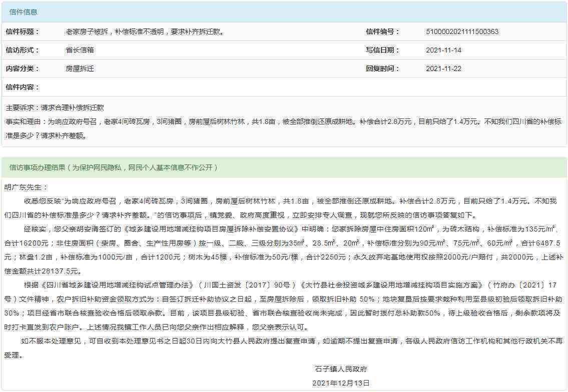Image resolution: width=568 pixels, height=392 pixels.
Task: Select the 信件标题 label
Action: (22, 32)
